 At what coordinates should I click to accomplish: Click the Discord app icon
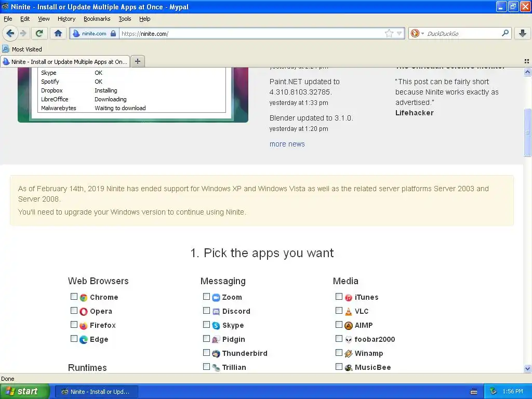point(216,312)
